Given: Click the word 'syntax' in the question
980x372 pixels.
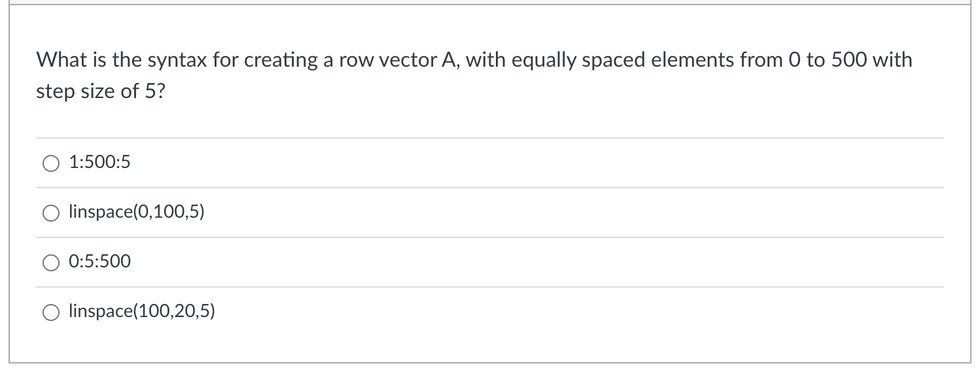Looking at the screenshot, I should pos(171,61).
